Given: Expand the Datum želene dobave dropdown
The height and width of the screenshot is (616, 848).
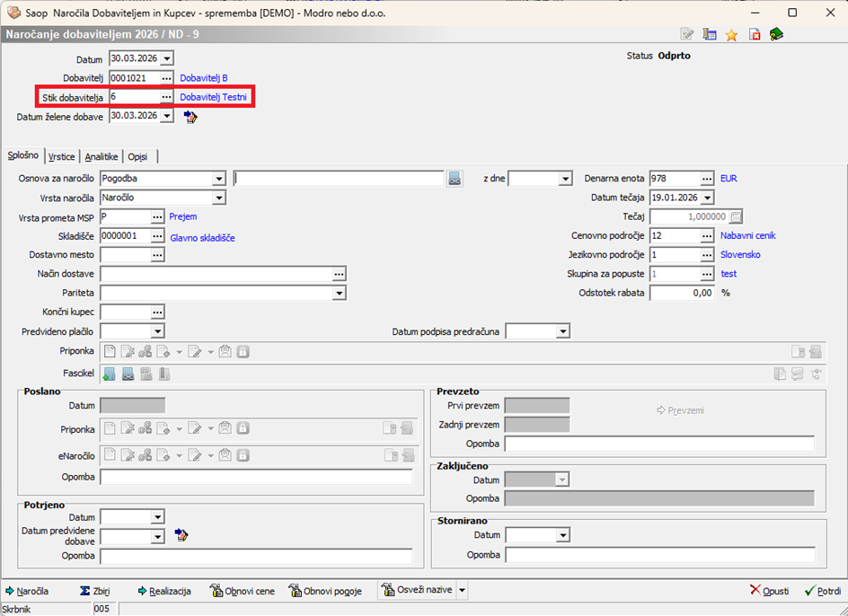Looking at the screenshot, I should [x=167, y=116].
